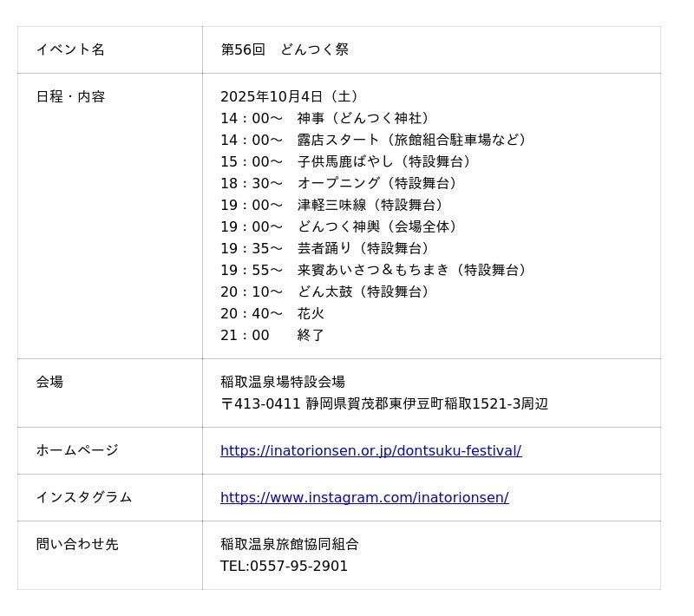Click the venue name 稲取温泉場特設会場
The height and width of the screenshot is (616, 694).
click(283, 382)
